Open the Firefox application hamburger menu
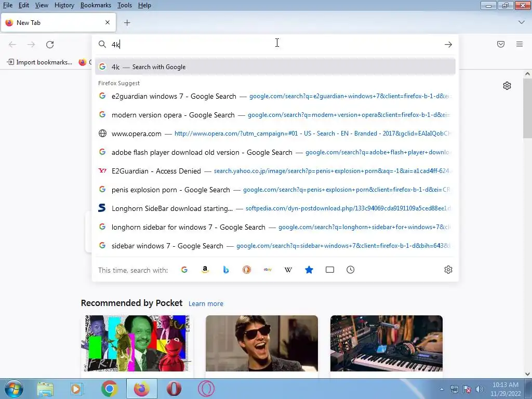 pyautogui.click(x=520, y=44)
